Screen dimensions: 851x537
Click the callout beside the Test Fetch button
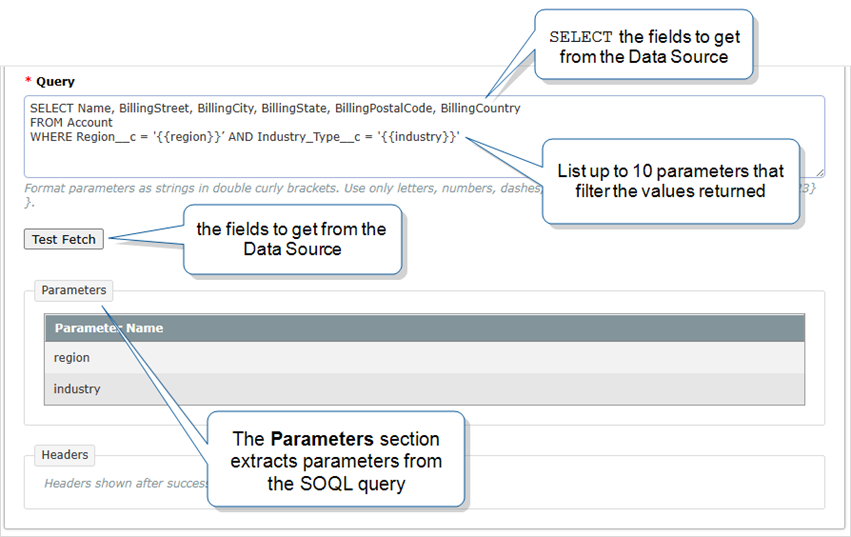click(292, 239)
